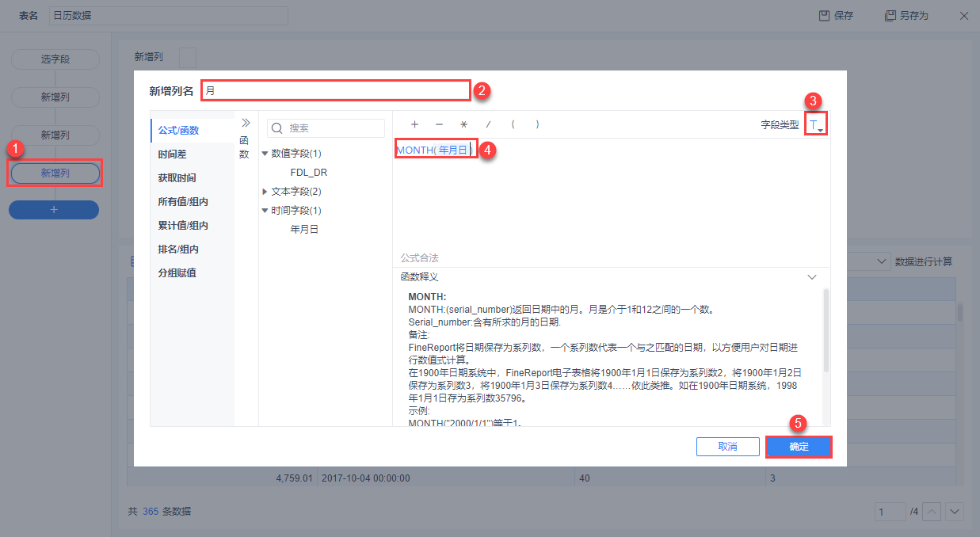Confirm with the 确定 button
This screenshot has width=980, height=537.
point(799,447)
